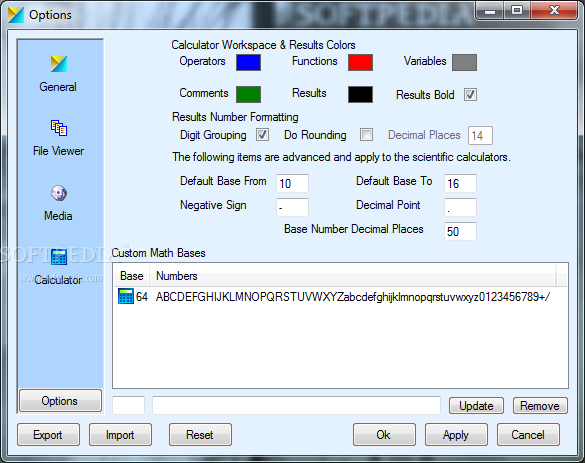Click the Numbers column header
The width and height of the screenshot is (585, 463).
pyautogui.click(x=353, y=276)
